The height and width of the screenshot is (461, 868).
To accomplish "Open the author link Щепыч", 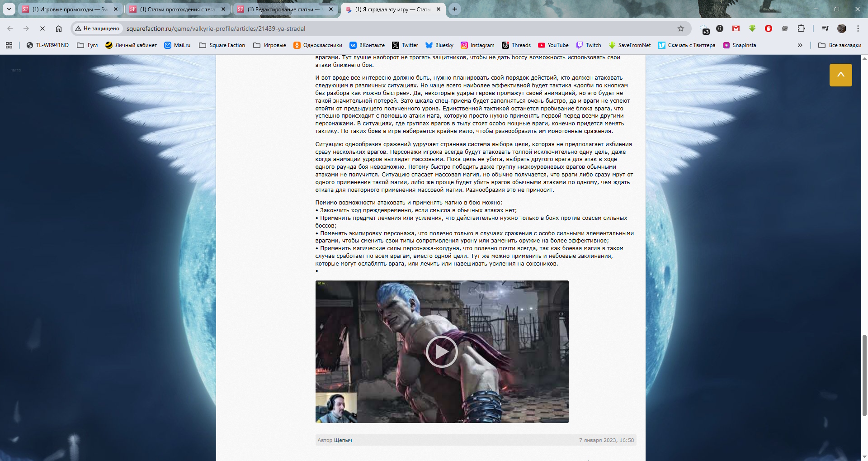I will 343,440.
